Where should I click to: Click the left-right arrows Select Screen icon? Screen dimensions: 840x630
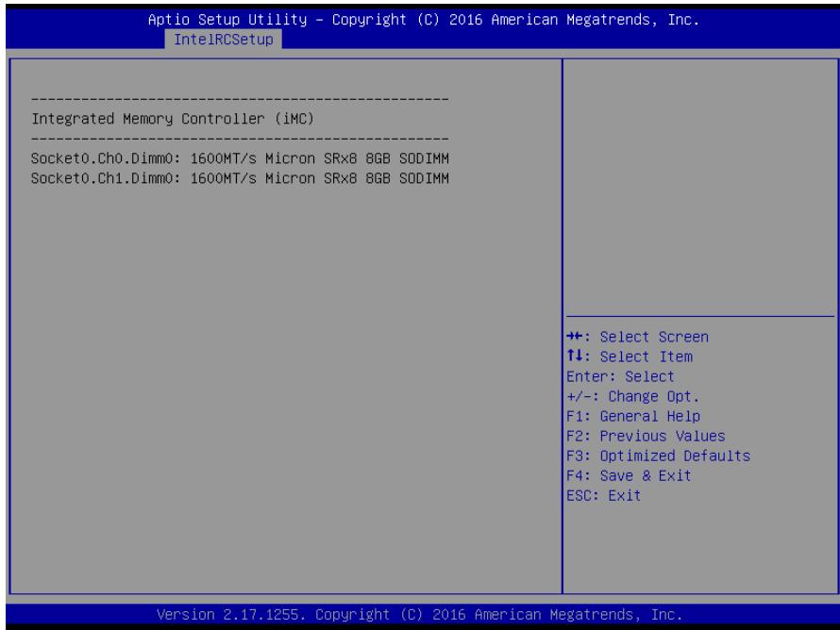pos(574,337)
